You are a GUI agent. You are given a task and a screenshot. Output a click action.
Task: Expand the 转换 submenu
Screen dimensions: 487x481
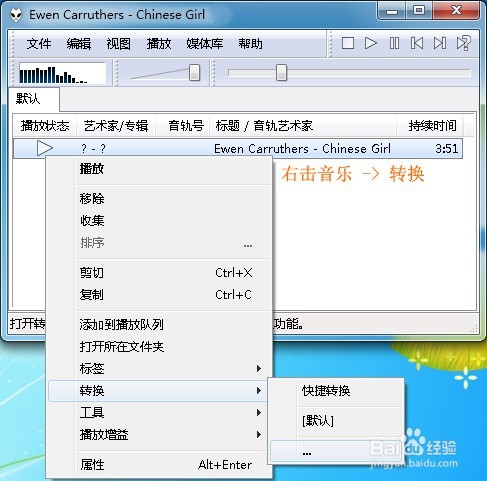tap(159, 391)
